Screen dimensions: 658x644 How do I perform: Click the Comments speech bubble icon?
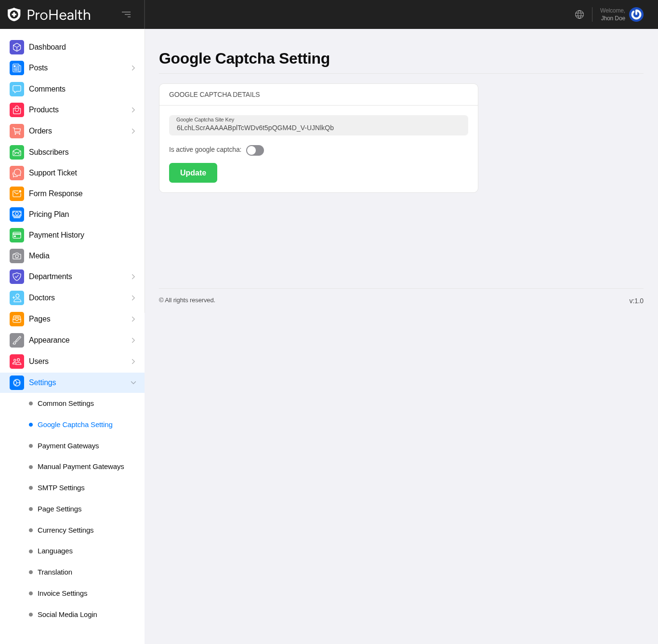pos(17,89)
